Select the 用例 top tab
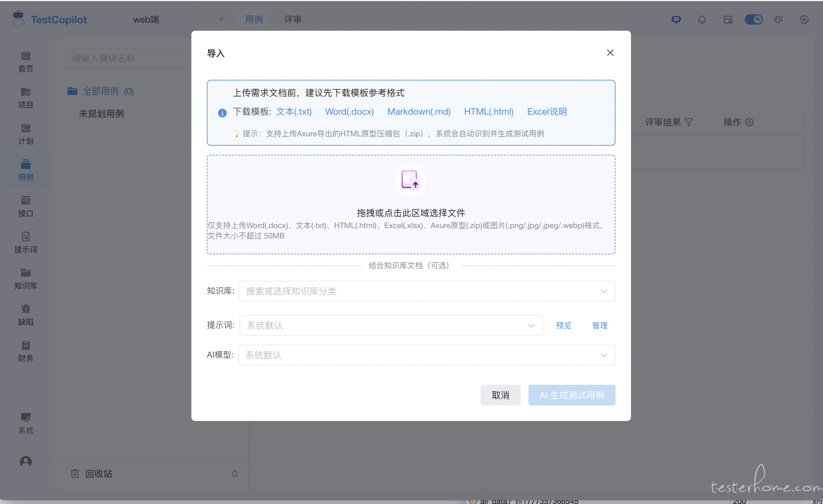Viewport: 823px width, 504px height. [x=254, y=20]
